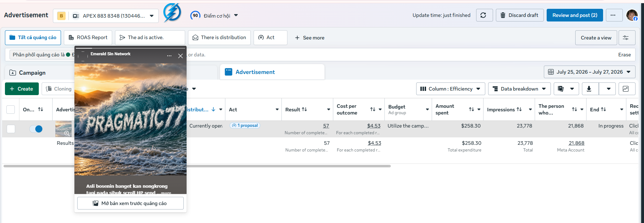The image size is (644, 223).
Task: Sort the Cost per outcome column
Action: click(372, 110)
